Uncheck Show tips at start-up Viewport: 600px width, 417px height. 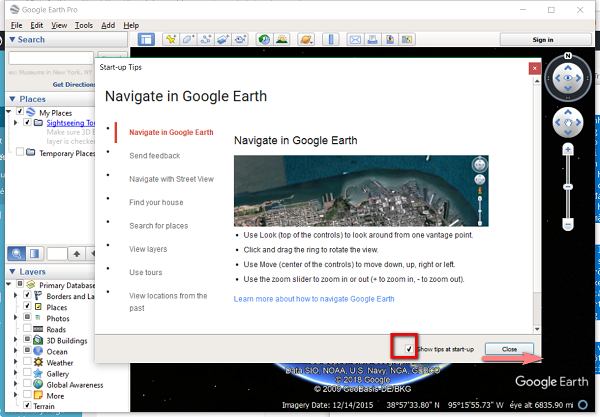[409, 349]
